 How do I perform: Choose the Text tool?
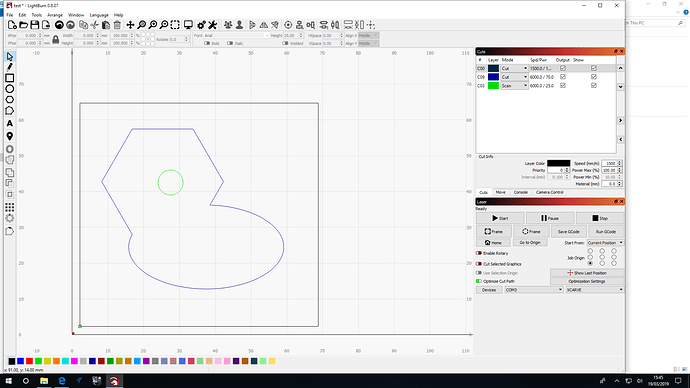(x=10, y=124)
